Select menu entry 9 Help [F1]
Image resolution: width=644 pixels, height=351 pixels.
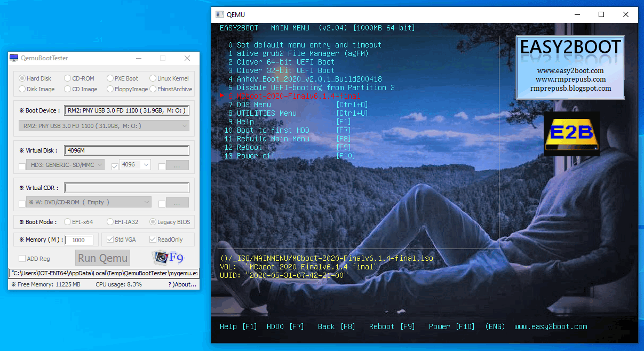pos(290,122)
